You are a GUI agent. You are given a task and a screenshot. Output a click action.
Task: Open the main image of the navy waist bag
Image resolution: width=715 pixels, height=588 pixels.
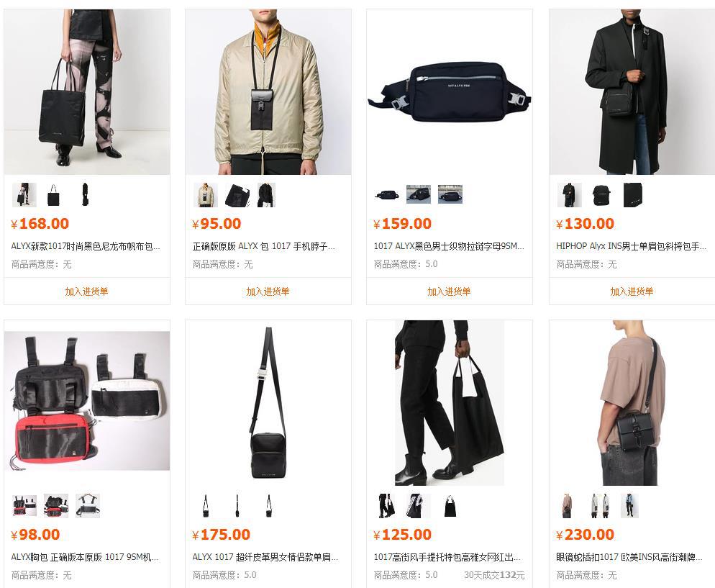[449, 92]
